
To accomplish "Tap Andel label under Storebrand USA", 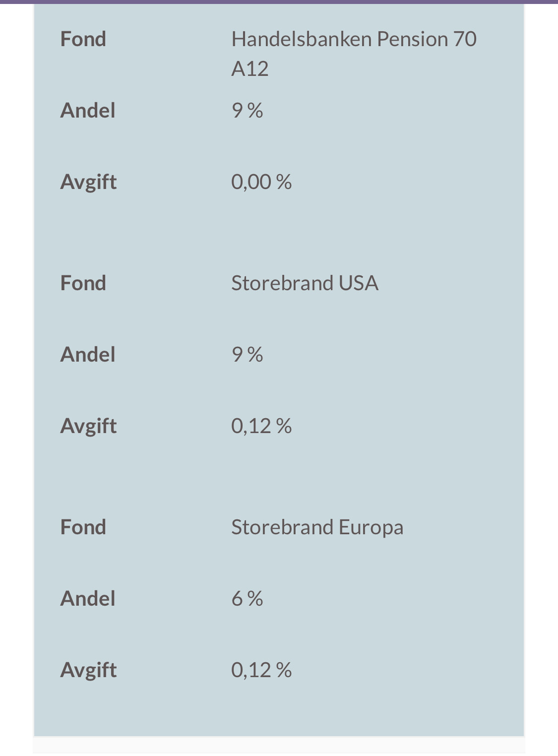I will coord(87,354).
